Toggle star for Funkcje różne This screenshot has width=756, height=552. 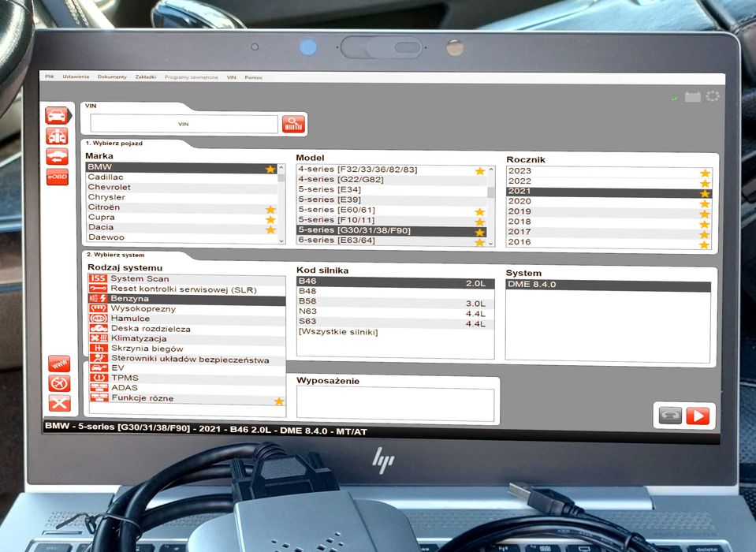coord(279,401)
